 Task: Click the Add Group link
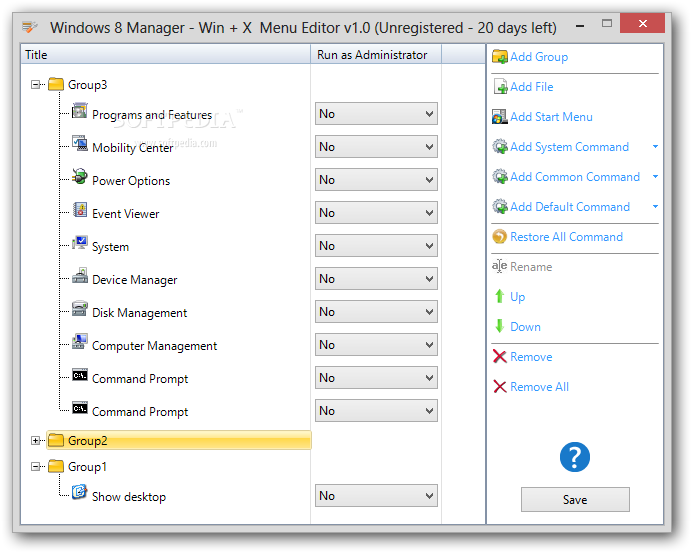pyautogui.click(x=539, y=57)
